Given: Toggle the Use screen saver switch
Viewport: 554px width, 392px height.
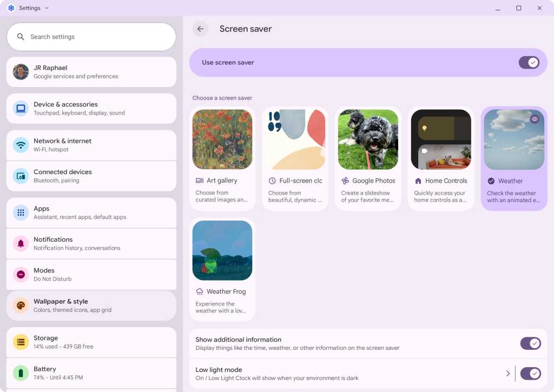Looking at the screenshot, I should 529,63.
